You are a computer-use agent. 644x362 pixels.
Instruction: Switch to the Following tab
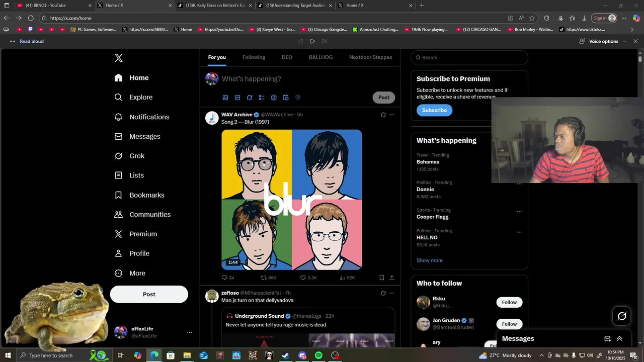(254, 57)
